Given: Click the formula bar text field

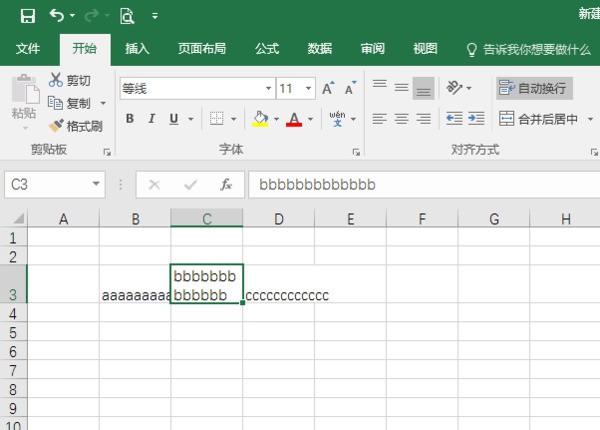Looking at the screenshot, I should point(420,185).
